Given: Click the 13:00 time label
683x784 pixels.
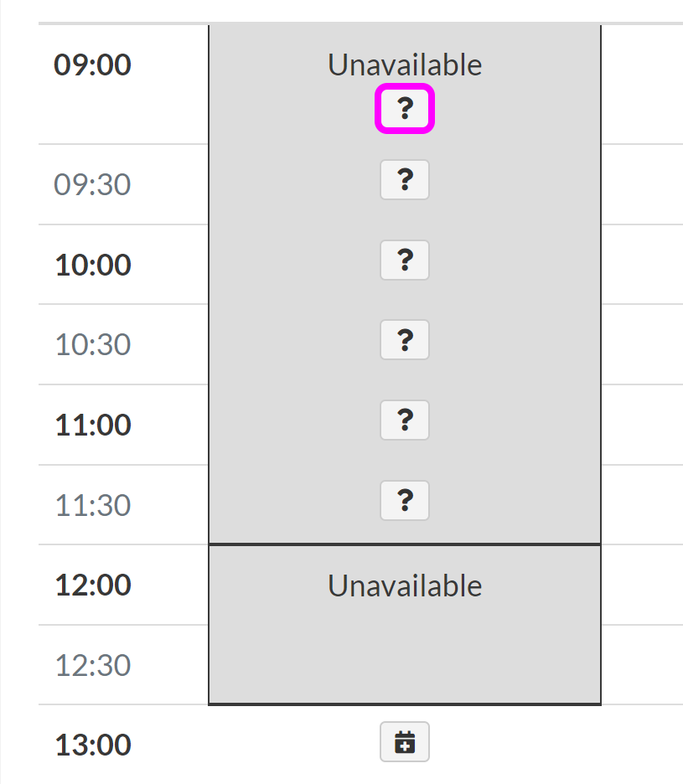Looking at the screenshot, I should tap(93, 745).
